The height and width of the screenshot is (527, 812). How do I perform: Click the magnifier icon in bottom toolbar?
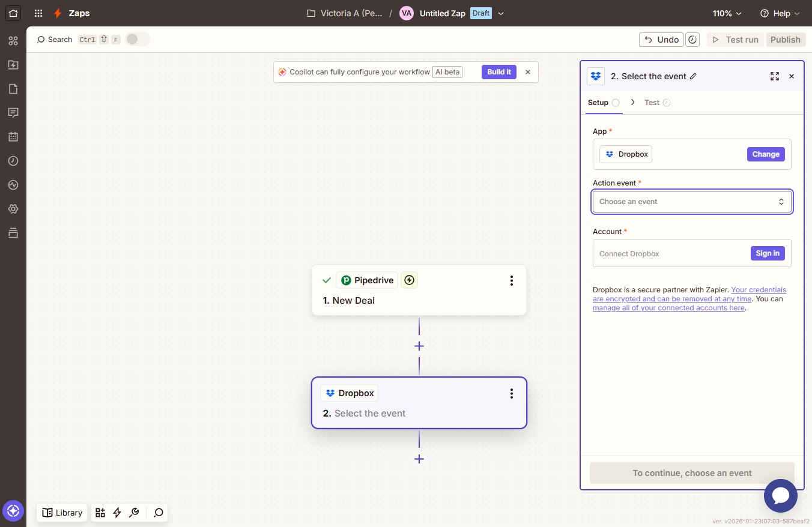(159, 513)
